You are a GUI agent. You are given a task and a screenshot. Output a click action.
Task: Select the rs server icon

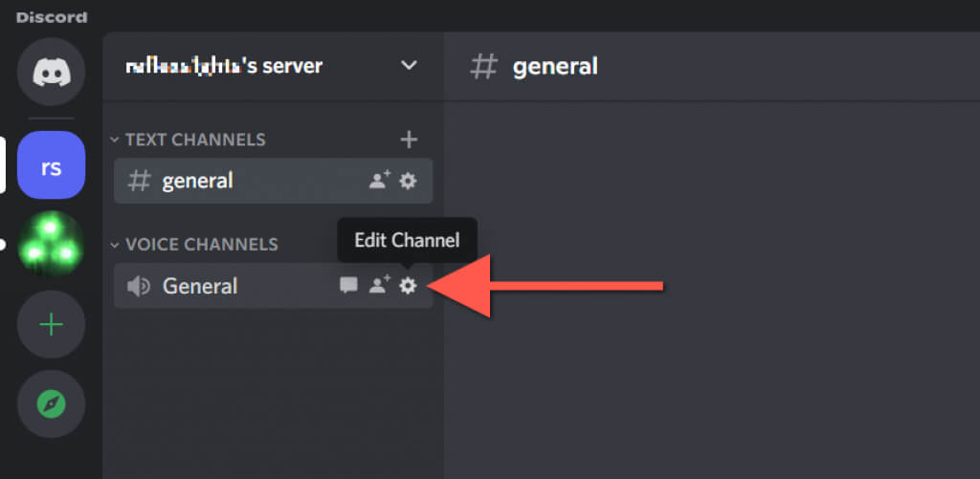(x=51, y=166)
